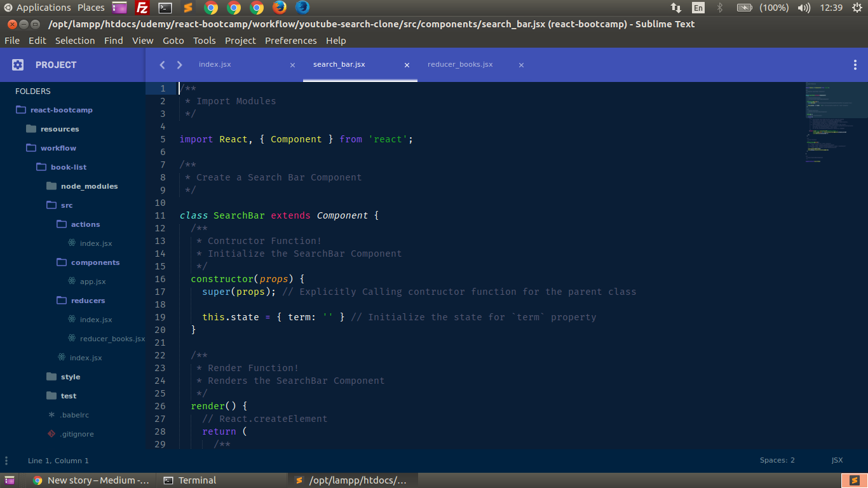Click the JSX syntax selector in the status bar

pyautogui.click(x=837, y=460)
